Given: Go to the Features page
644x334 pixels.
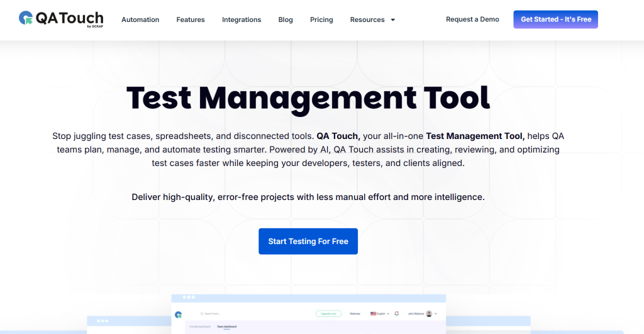Looking at the screenshot, I should point(191,19).
